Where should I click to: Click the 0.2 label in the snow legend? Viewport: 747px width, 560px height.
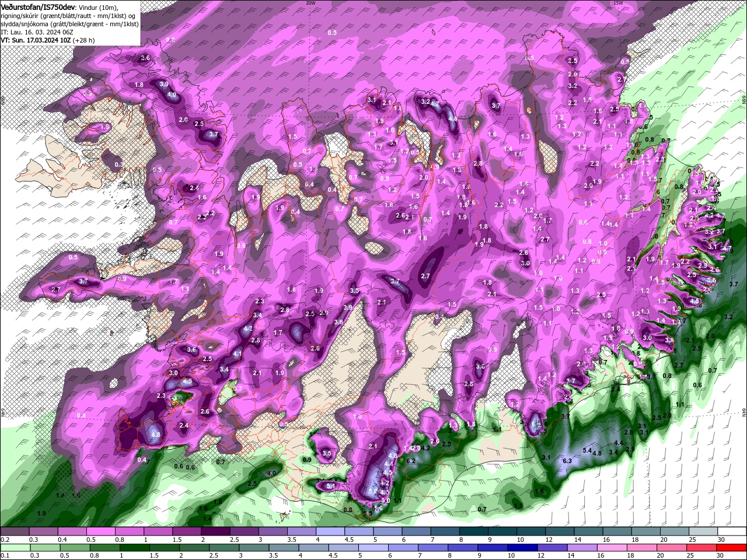pos(4,540)
